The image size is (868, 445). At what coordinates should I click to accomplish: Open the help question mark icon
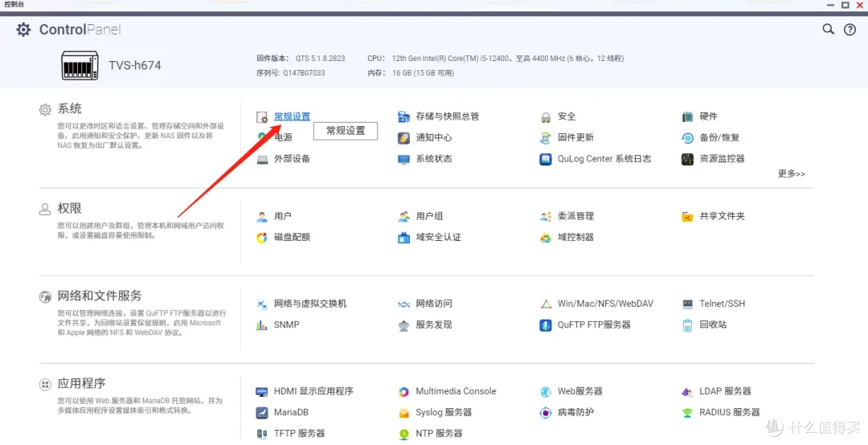850,30
